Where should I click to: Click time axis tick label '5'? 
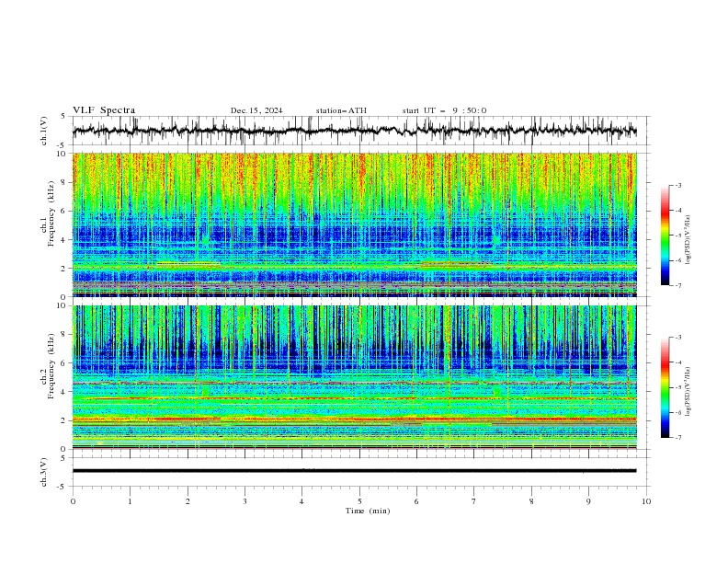(359, 501)
